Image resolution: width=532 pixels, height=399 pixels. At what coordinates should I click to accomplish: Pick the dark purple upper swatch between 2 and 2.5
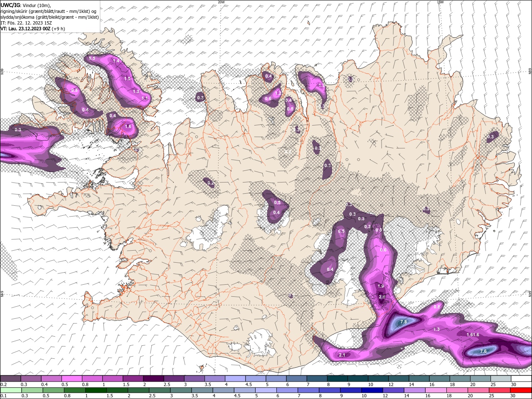click(153, 379)
